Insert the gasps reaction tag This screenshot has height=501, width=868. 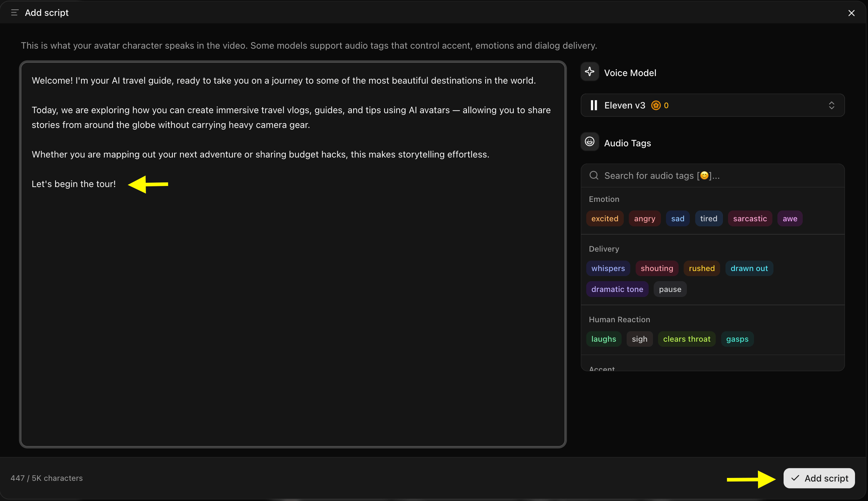point(737,339)
